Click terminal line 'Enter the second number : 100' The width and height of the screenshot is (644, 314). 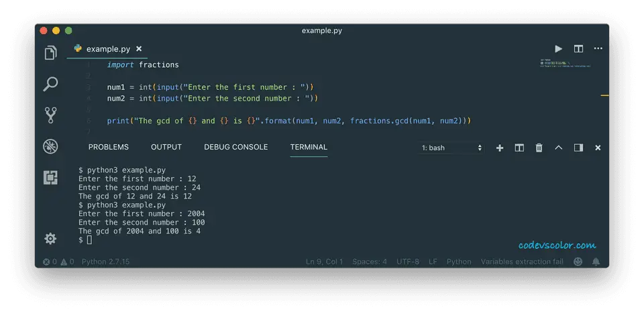pyautogui.click(x=142, y=223)
